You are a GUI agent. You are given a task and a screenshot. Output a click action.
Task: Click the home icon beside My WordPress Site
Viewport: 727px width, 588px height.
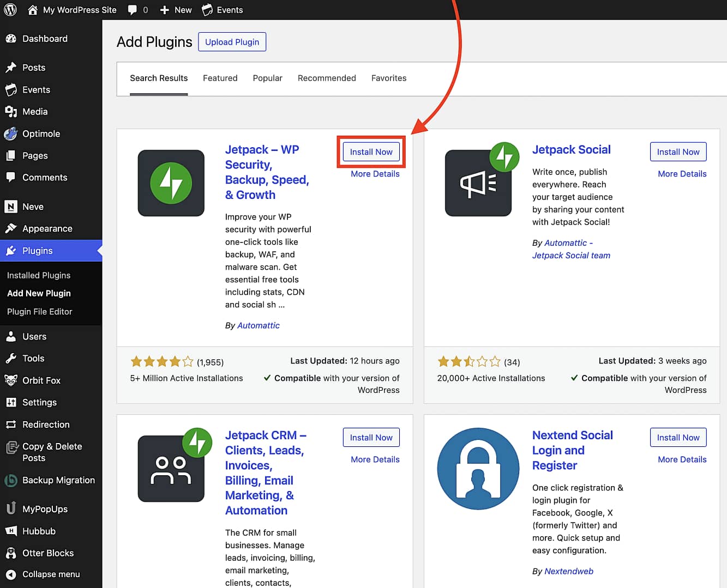(33, 10)
